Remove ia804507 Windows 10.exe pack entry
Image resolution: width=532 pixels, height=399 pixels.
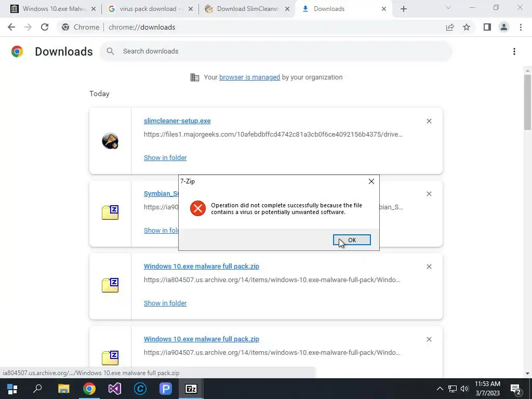[x=429, y=267]
